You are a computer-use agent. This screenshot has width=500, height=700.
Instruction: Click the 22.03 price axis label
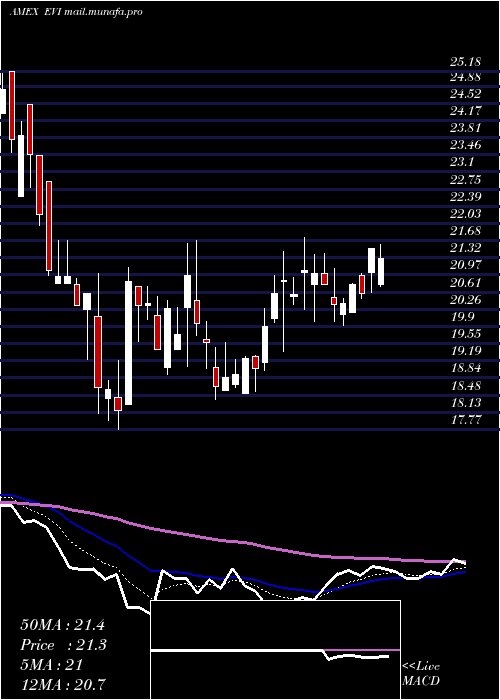(x=465, y=214)
